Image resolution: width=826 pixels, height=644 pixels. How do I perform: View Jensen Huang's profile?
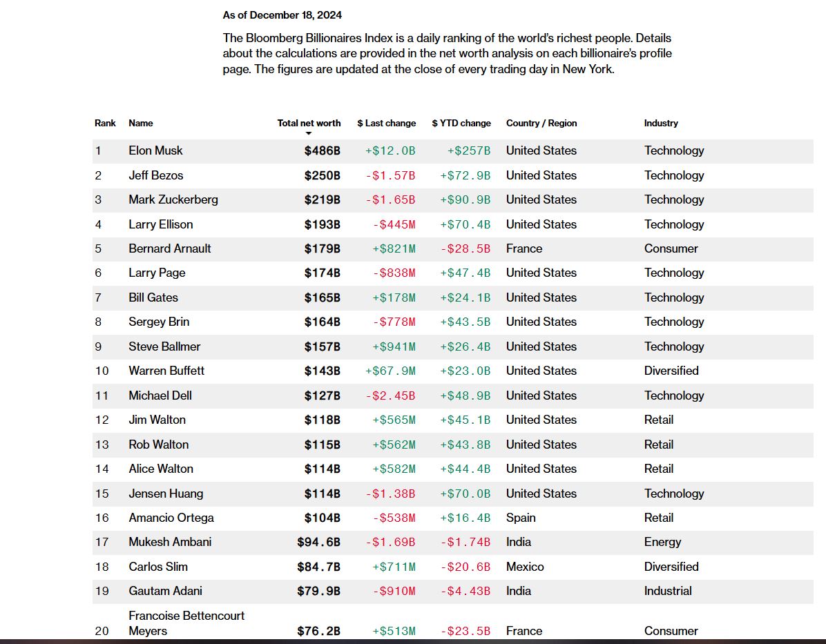[166, 494]
